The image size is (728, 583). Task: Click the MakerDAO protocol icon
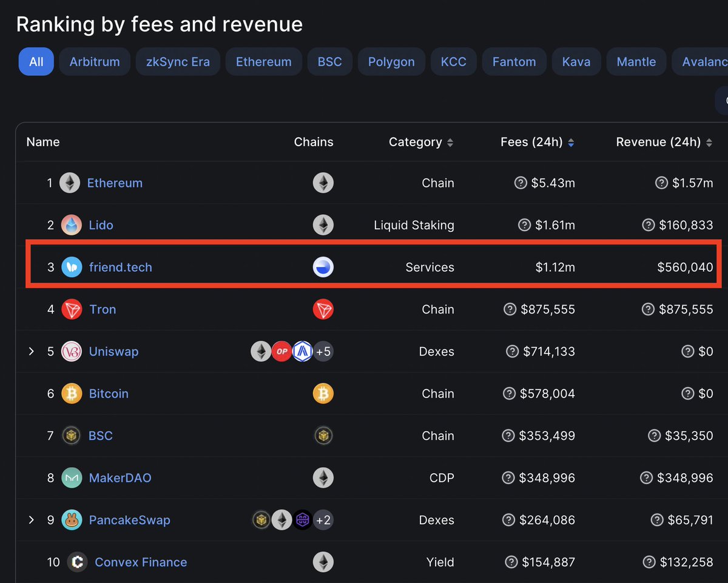coord(72,477)
